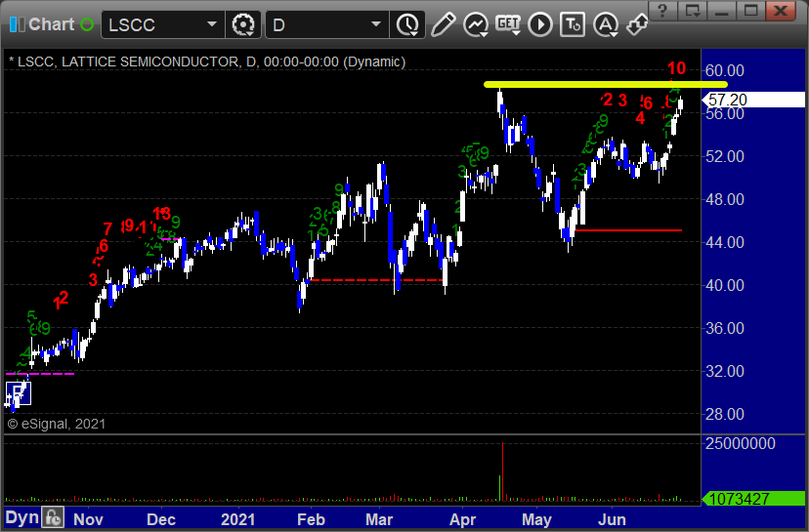Minimize the chart window
This screenshot has height=532, width=809.
721,11
